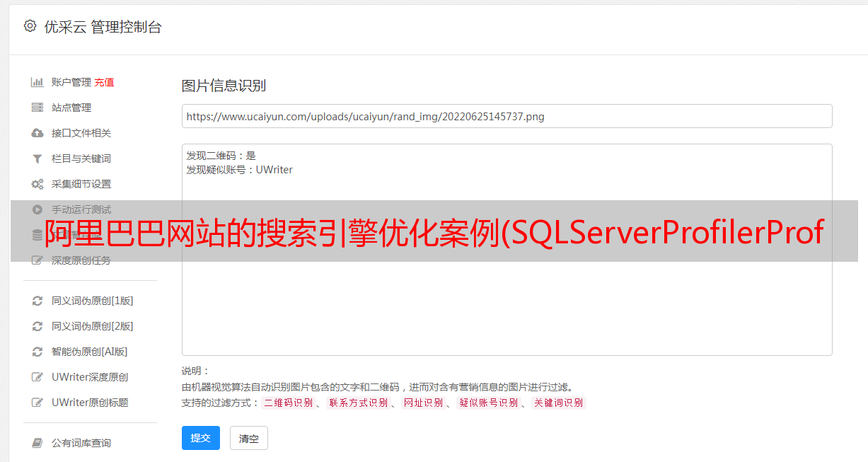
Task: Click the refresh icon beside 同义词伪原创[1版]
Action: click(37, 301)
